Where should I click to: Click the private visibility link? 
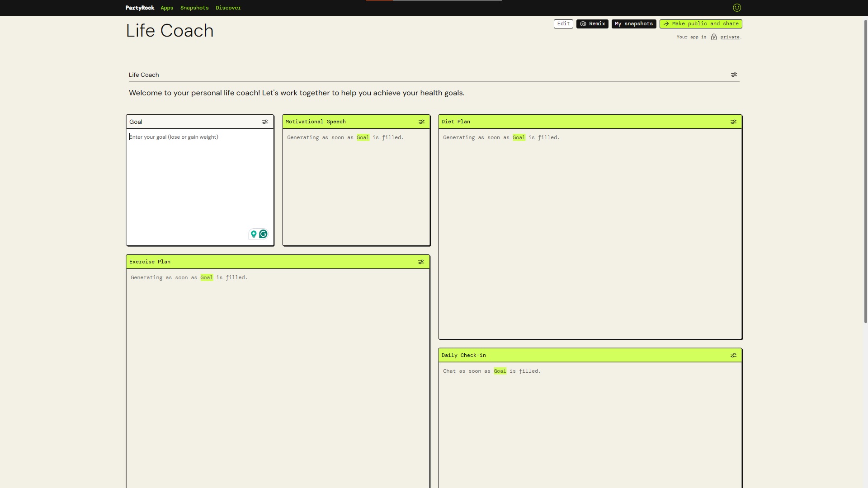730,37
